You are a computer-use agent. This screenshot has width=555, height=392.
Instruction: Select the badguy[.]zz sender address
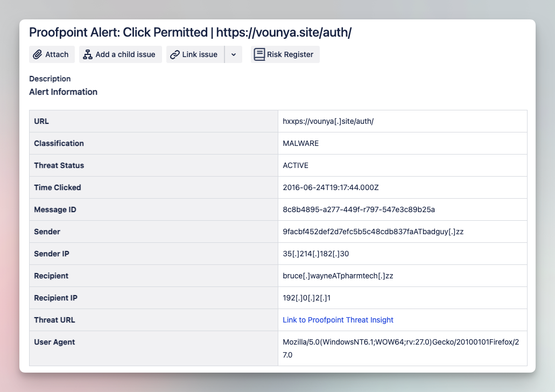pyautogui.click(x=373, y=232)
